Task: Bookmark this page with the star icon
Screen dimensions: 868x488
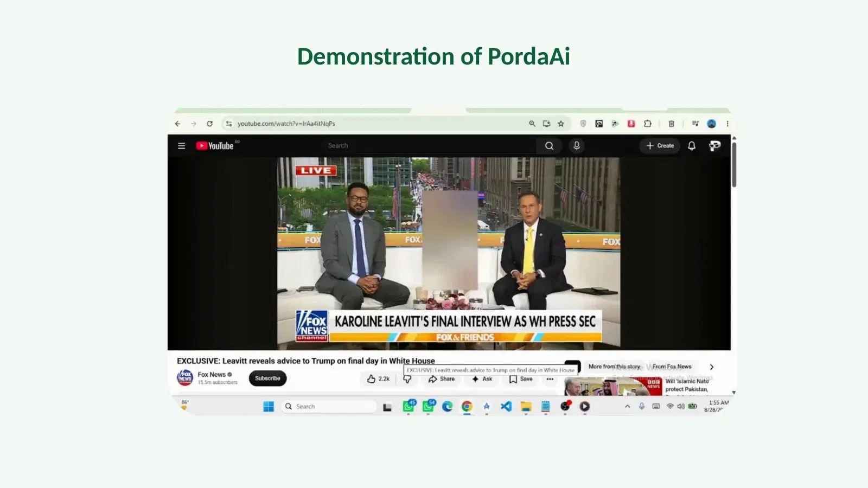Action: [561, 124]
